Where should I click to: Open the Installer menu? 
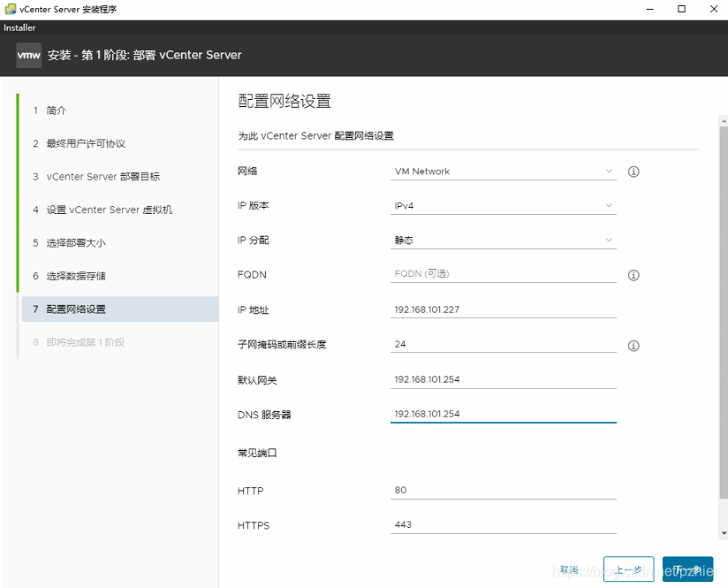[x=19, y=28]
